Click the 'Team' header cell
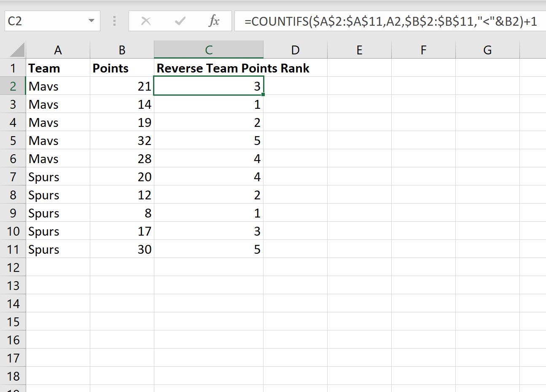546x392 pixels. (x=58, y=68)
